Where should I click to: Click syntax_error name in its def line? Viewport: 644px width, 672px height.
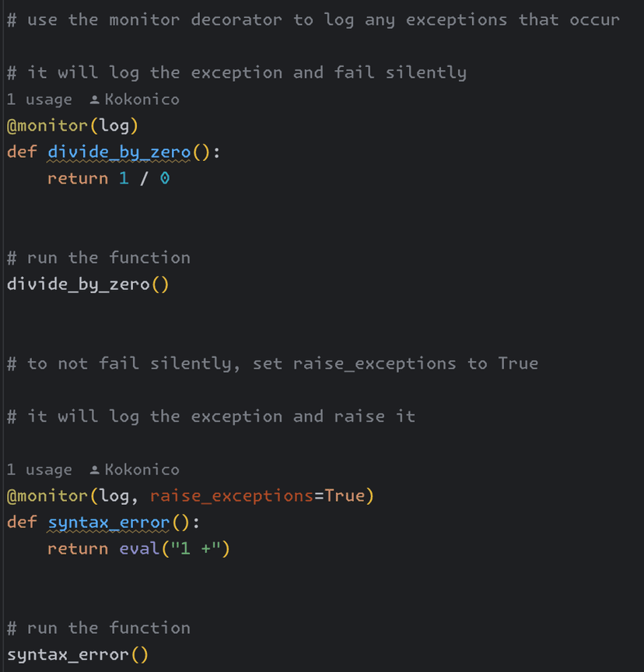tap(108, 522)
